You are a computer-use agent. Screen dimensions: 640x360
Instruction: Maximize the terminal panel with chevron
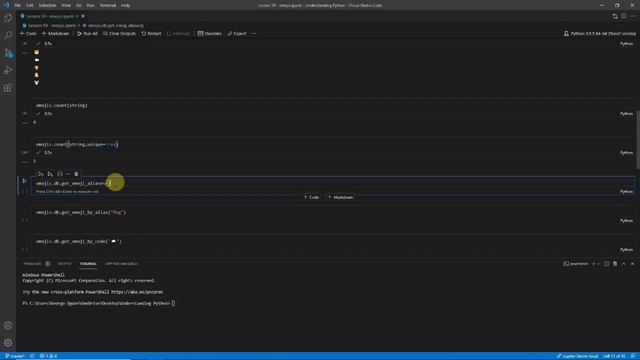624,264
